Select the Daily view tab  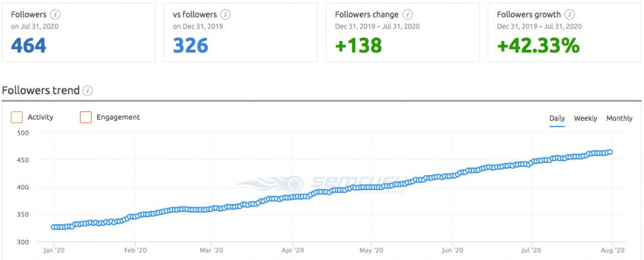pyautogui.click(x=557, y=118)
